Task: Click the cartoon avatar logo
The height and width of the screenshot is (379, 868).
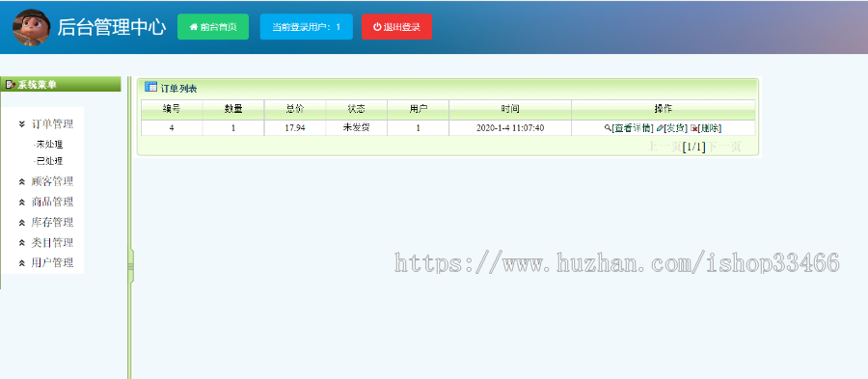Action: pyautogui.click(x=32, y=27)
